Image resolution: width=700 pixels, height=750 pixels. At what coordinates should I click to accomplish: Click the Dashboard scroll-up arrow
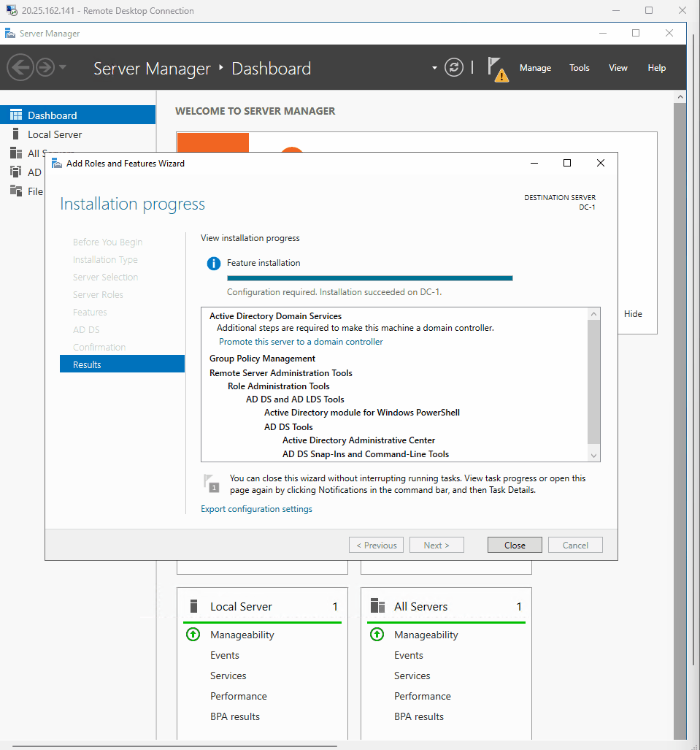680,97
